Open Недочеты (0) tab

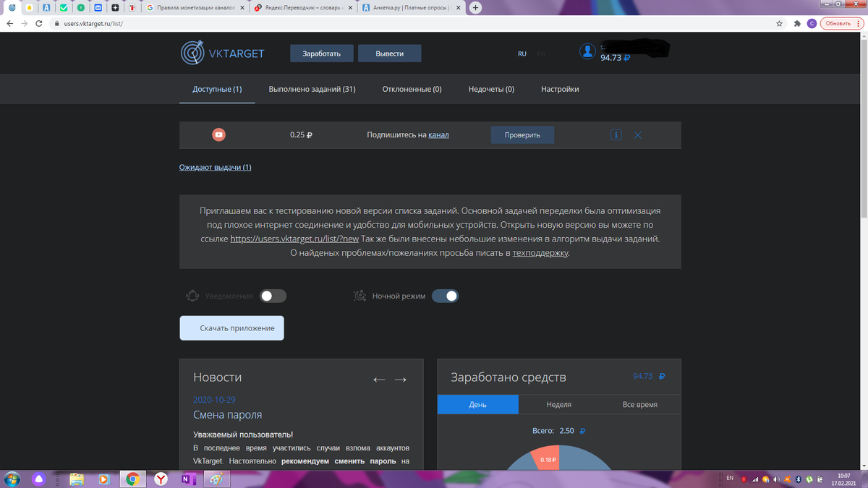(491, 89)
